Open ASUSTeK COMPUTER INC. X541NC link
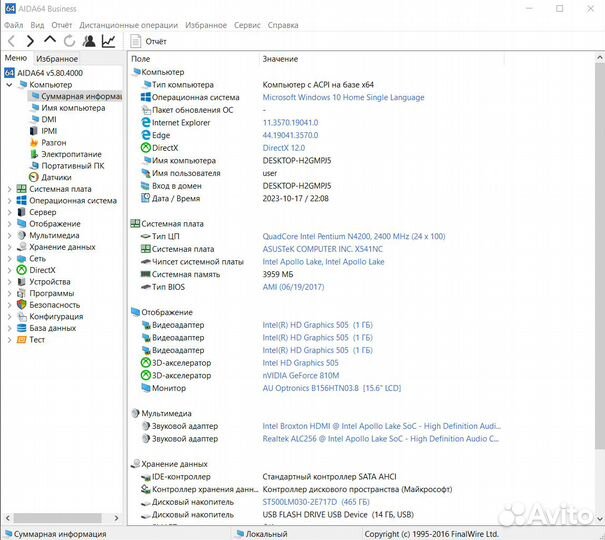The width and height of the screenshot is (605, 540). 323,249
